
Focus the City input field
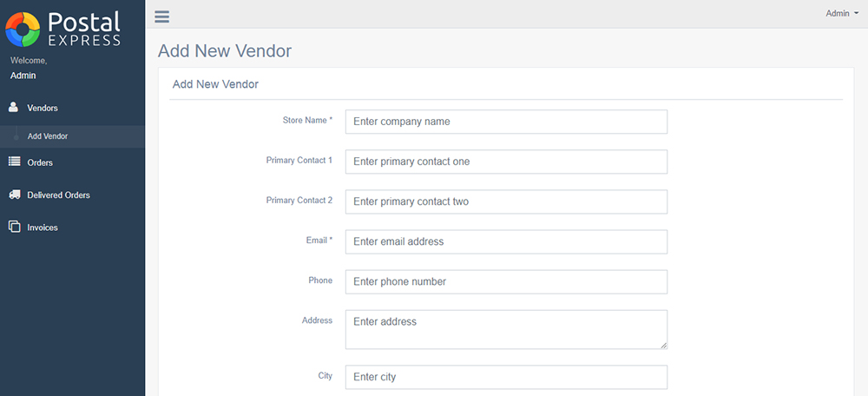click(506, 377)
